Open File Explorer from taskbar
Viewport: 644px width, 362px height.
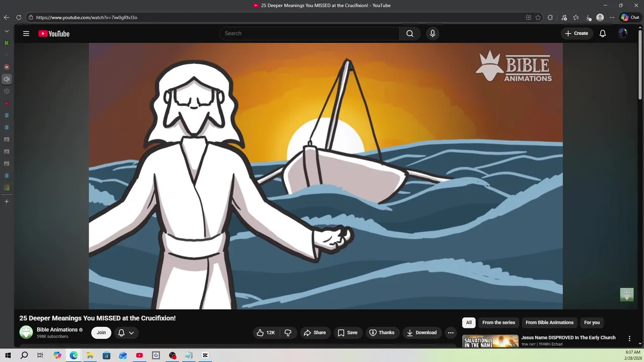[90, 355]
